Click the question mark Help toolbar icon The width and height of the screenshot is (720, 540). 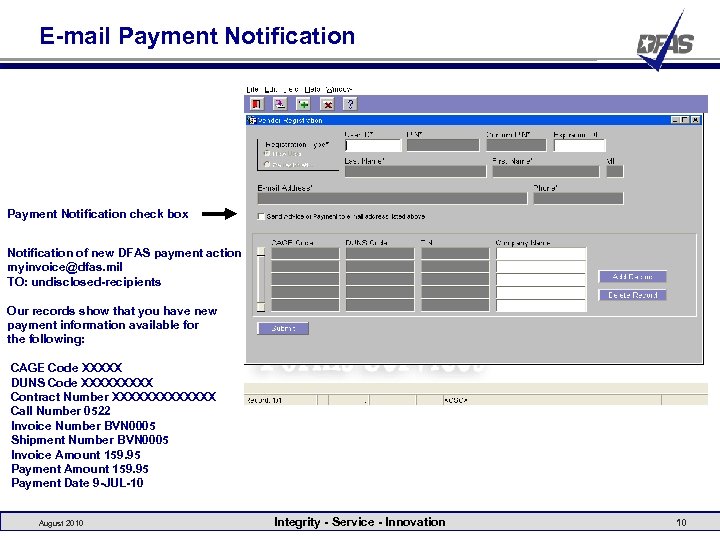tap(350, 104)
